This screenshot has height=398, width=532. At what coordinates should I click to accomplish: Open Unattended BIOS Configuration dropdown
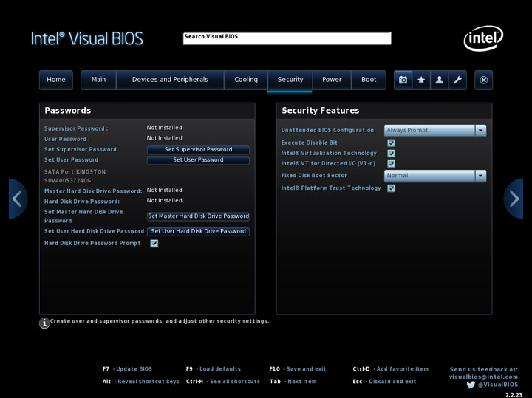[x=435, y=131]
